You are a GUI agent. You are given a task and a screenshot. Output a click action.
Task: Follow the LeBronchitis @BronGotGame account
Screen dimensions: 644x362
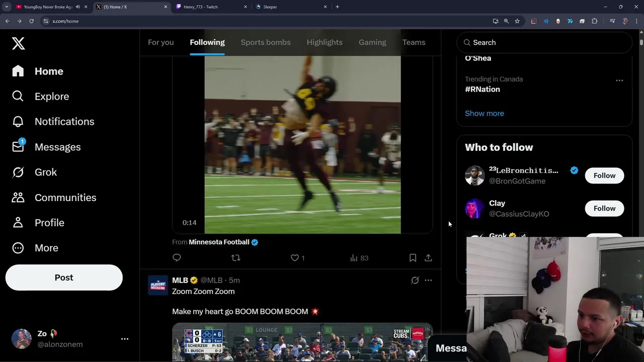604,175
